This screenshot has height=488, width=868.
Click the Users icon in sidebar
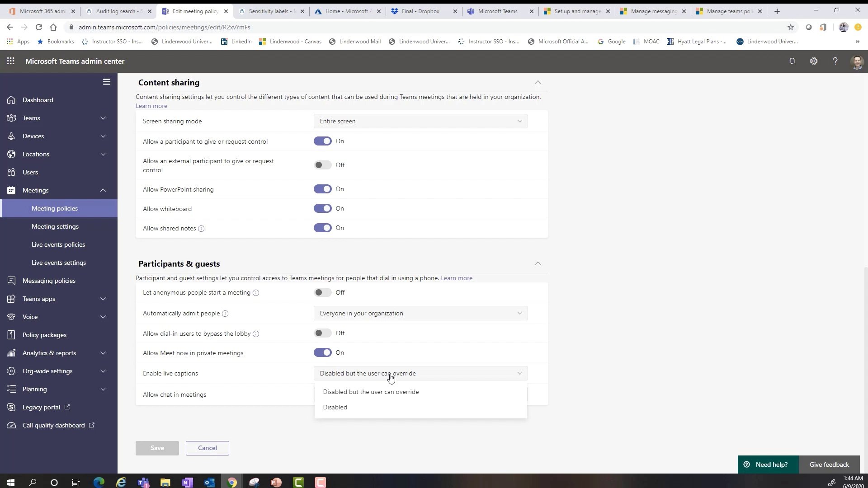[x=11, y=172]
